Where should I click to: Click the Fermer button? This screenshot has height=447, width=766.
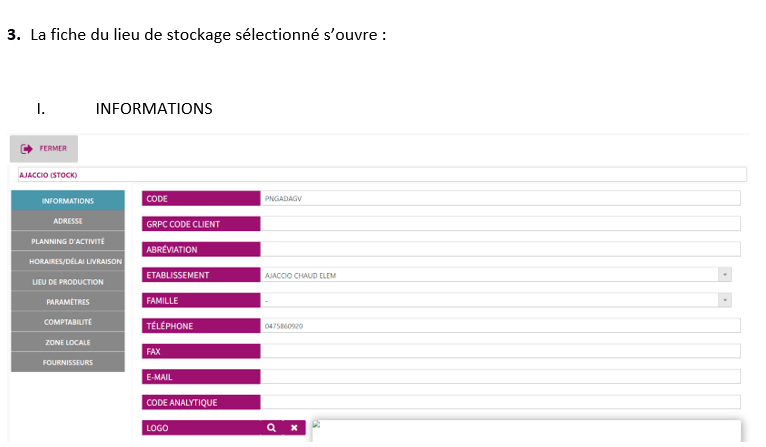(44, 149)
